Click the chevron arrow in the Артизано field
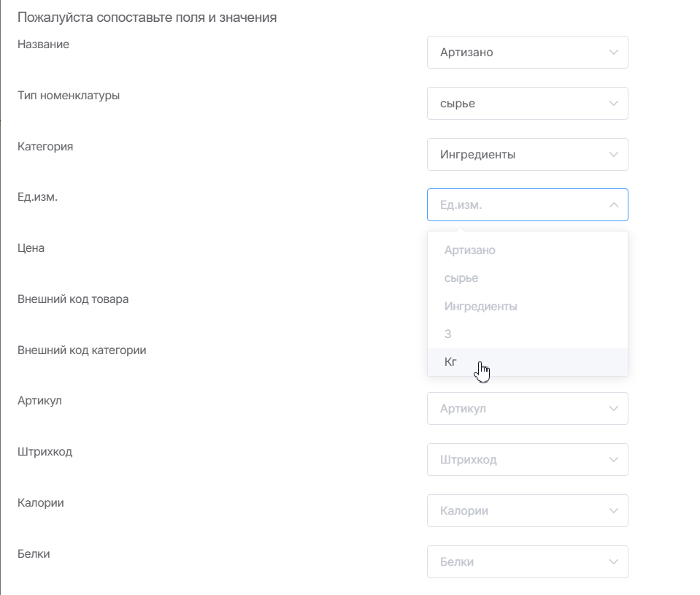700x595 pixels. coord(613,53)
